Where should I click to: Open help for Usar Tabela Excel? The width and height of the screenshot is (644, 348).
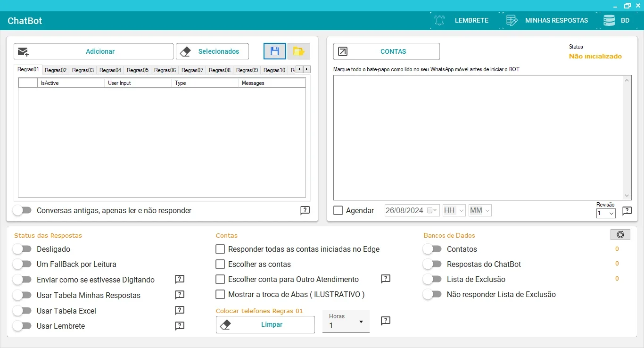coord(180,310)
